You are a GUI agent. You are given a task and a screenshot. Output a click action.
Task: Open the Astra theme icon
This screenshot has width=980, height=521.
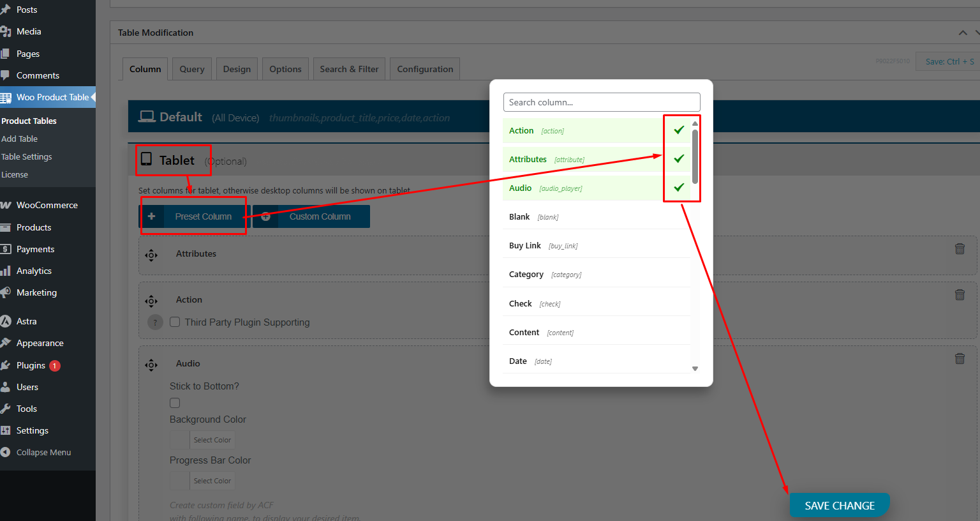click(x=6, y=321)
